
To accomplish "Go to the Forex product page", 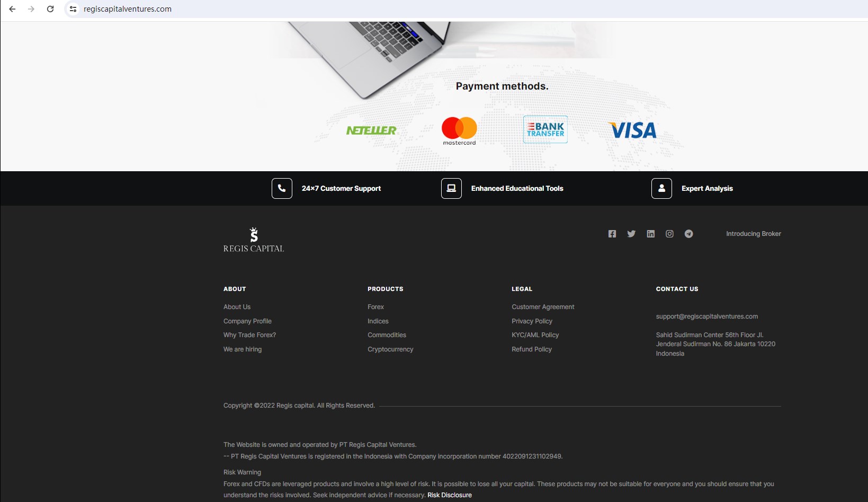I will pos(375,307).
